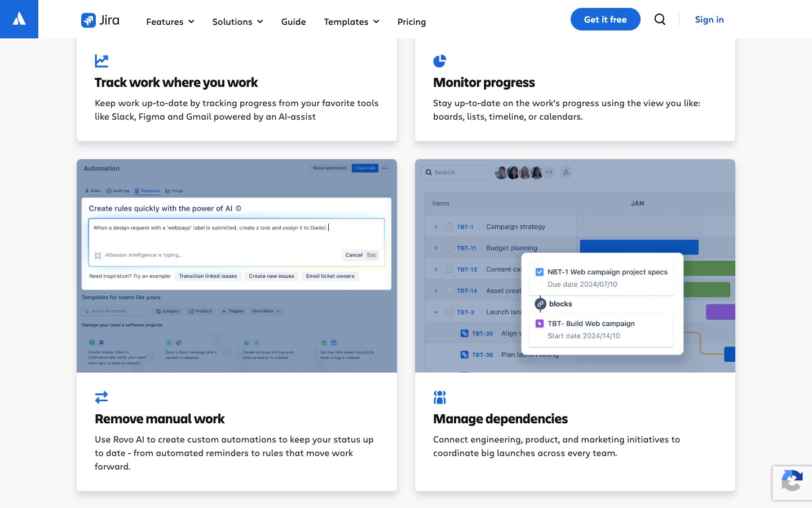This screenshot has width=812, height=508.
Task: Expand the Features dropdown menu
Action: pos(170,21)
